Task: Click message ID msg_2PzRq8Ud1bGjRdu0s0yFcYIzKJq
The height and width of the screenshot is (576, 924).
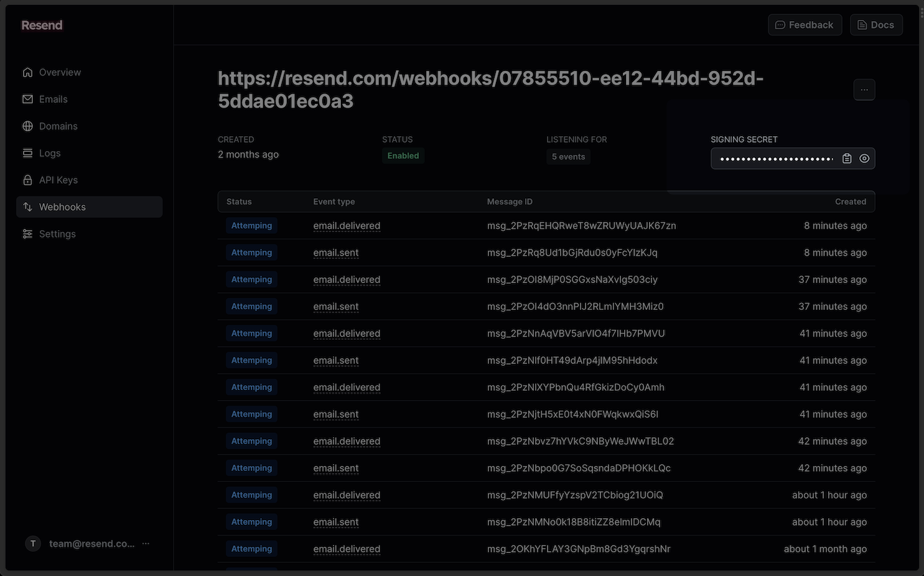Action: click(x=572, y=253)
